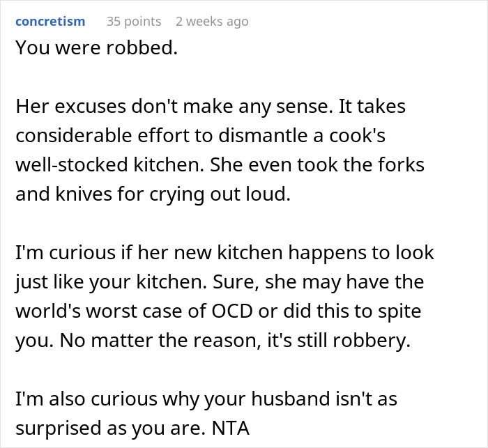
Task: Click the 35 points score label
Action: (134, 22)
